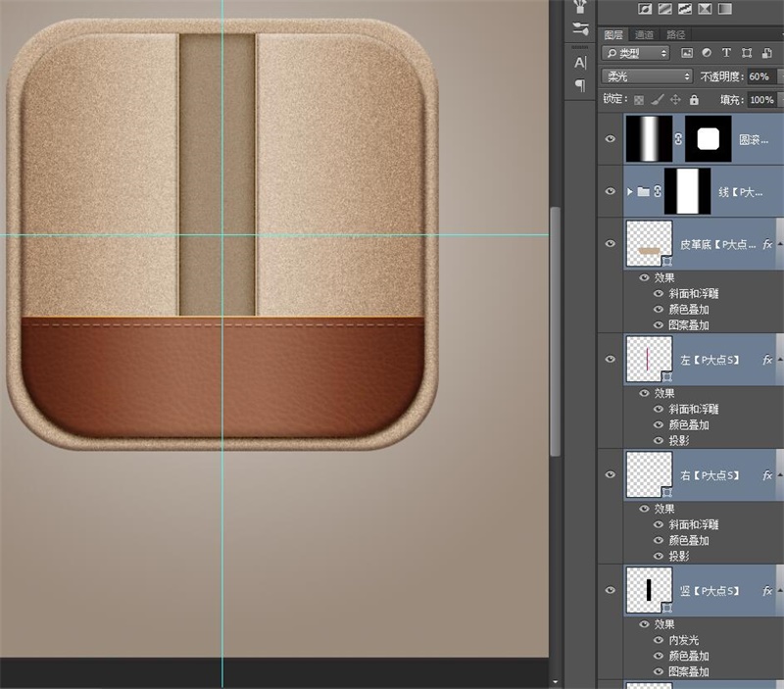Click the fx icon on 左【P大点S】 layer

point(767,360)
